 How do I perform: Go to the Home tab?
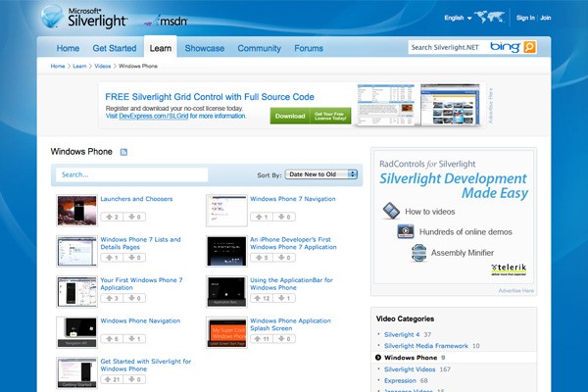68,48
